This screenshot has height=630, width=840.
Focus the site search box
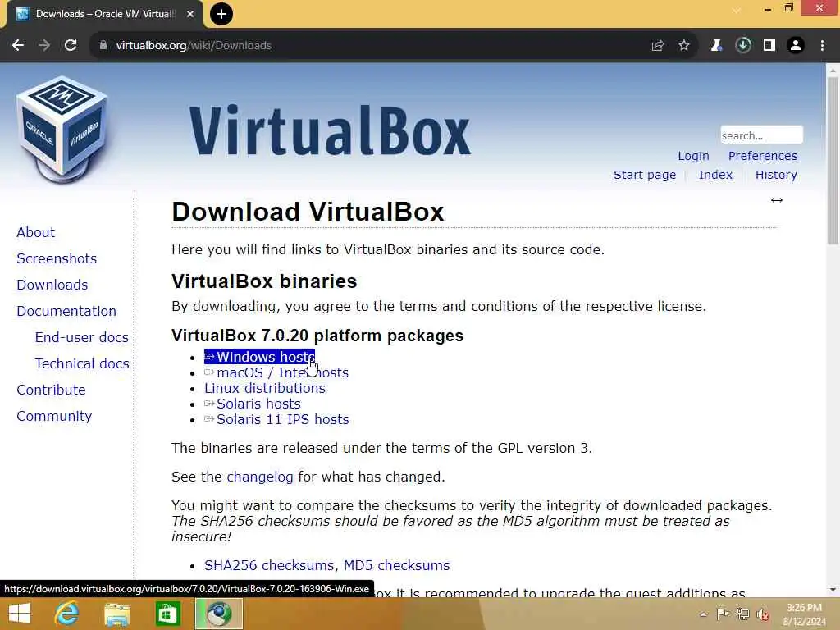[x=761, y=135]
